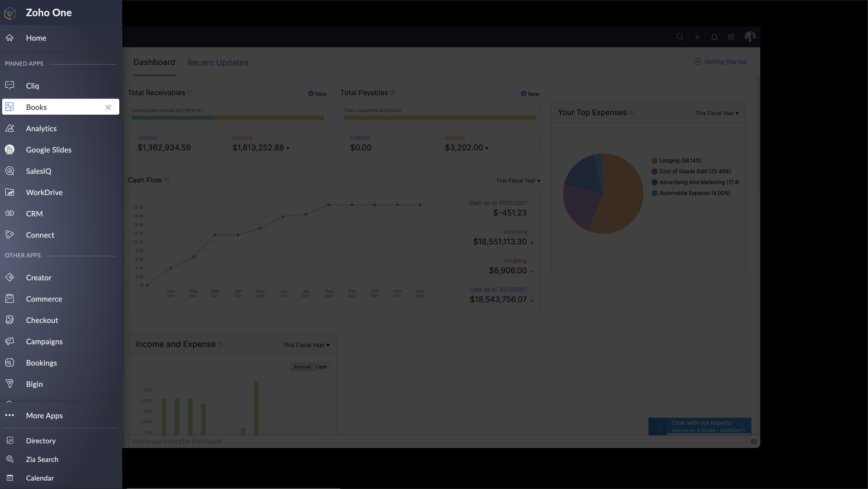The height and width of the screenshot is (489, 868).
Task: Open the Creator app icon
Action: [10, 278]
